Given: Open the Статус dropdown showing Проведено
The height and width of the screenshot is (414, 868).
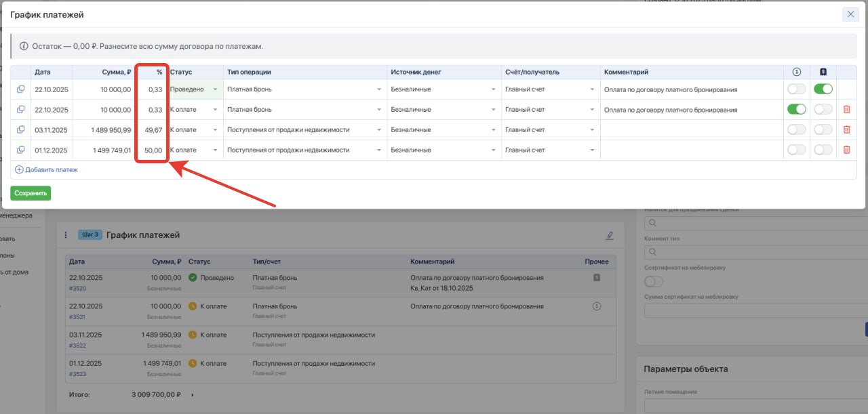Looking at the screenshot, I should pos(195,89).
